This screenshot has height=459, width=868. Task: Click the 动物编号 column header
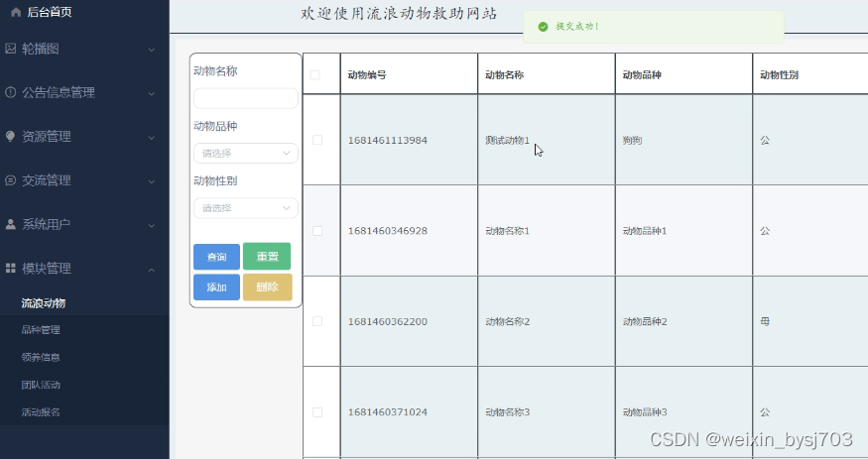[x=367, y=74]
